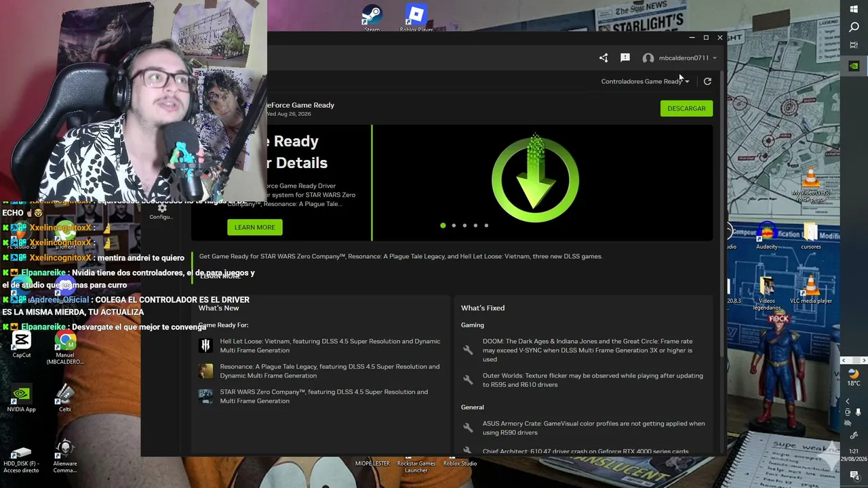Click the share icon in NVIDIA app header

coord(604,58)
